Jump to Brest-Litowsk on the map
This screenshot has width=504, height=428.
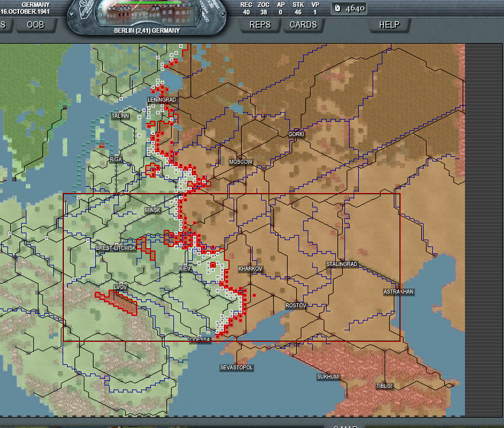[x=116, y=248]
